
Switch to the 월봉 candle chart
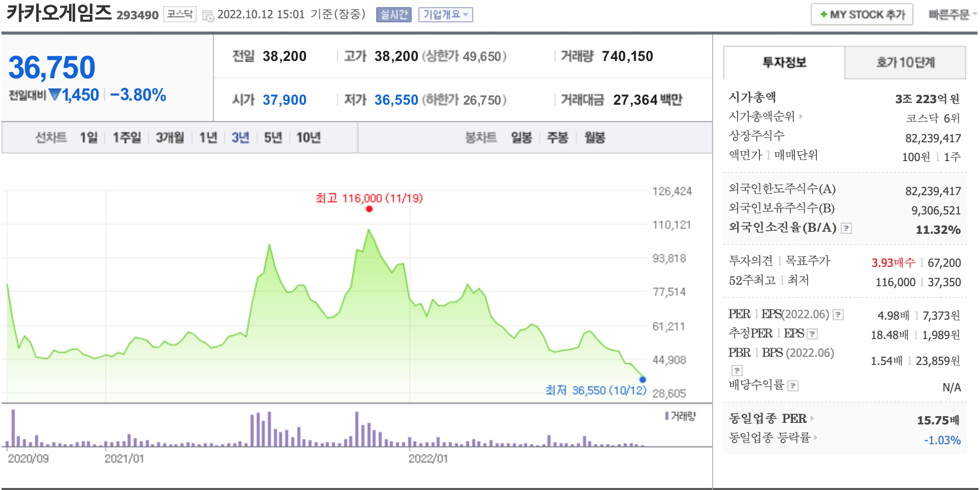pos(595,137)
